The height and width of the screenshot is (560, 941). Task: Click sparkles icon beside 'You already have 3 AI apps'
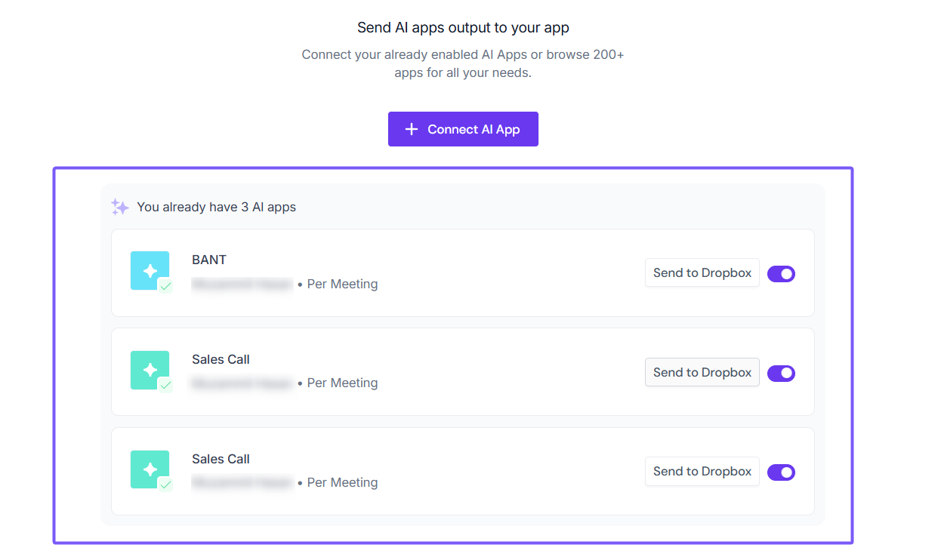[x=120, y=207]
